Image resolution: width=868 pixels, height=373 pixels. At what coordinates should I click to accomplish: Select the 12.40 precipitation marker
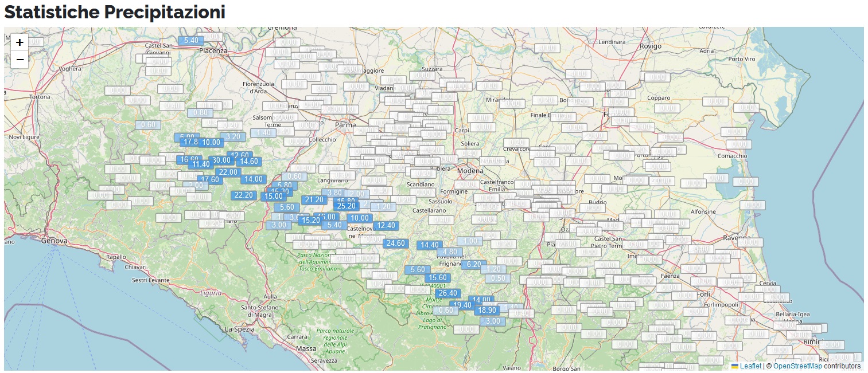pos(386,226)
